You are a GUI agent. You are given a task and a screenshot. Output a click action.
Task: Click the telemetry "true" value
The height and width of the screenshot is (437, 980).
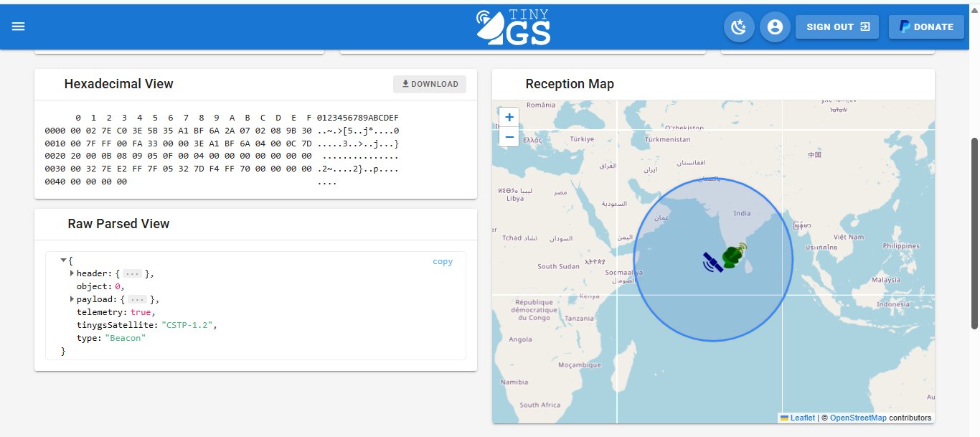[141, 312]
